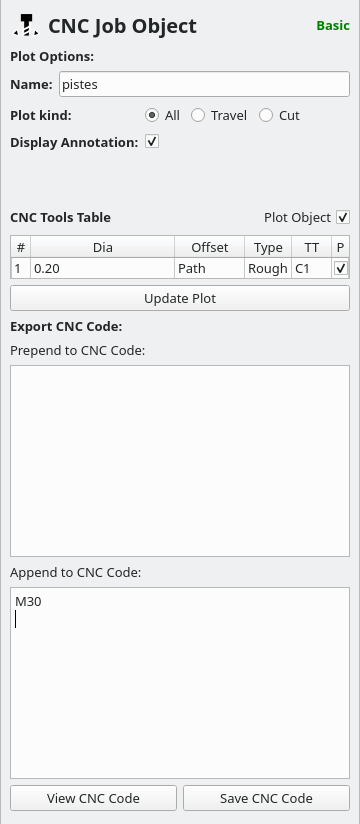The image size is (360, 824).
Task: Click the Save CNC Code button
Action: pos(266,798)
